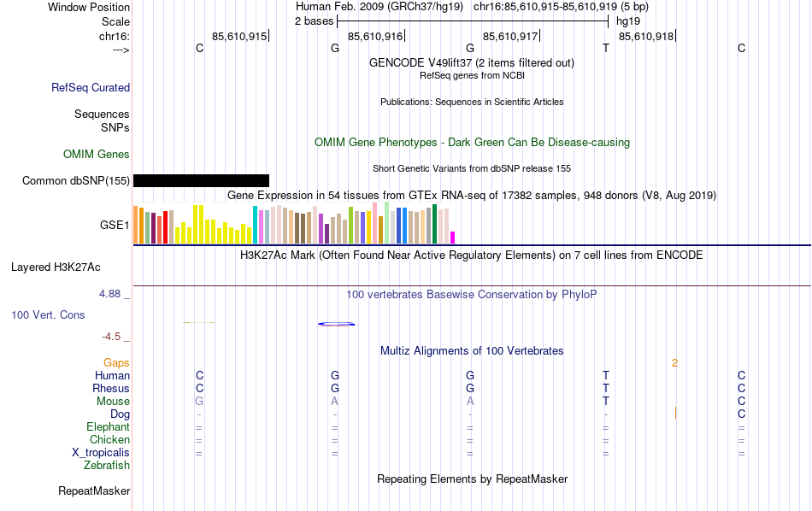The image size is (812, 511).
Task: Click the Zebrafish species row label
Action: [107, 466]
